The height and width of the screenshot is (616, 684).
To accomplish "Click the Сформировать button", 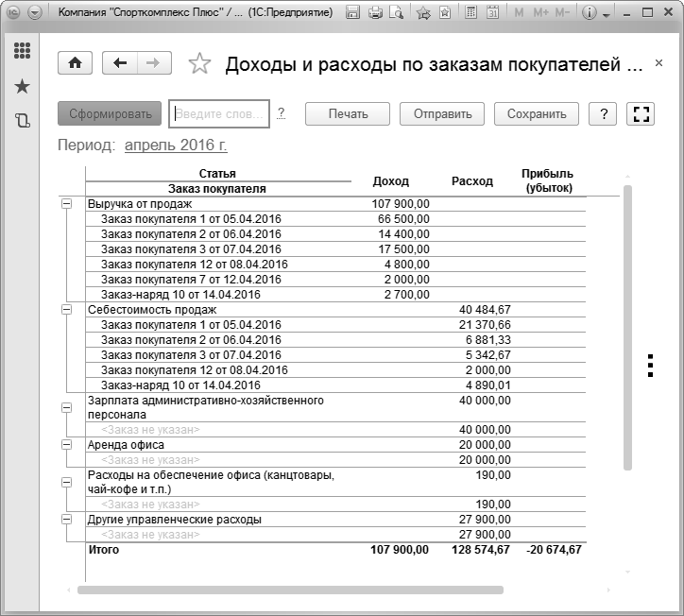I will tap(110, 114).
